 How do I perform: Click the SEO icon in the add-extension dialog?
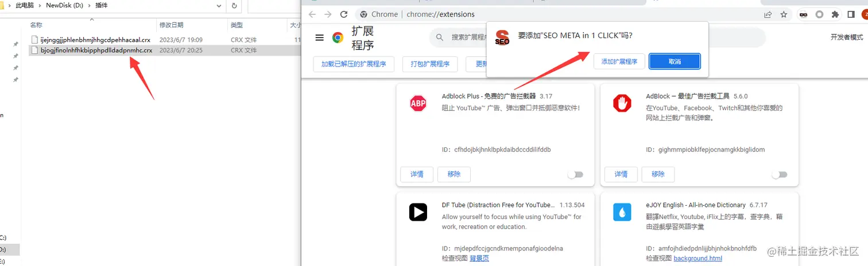(x=502, y=38)
